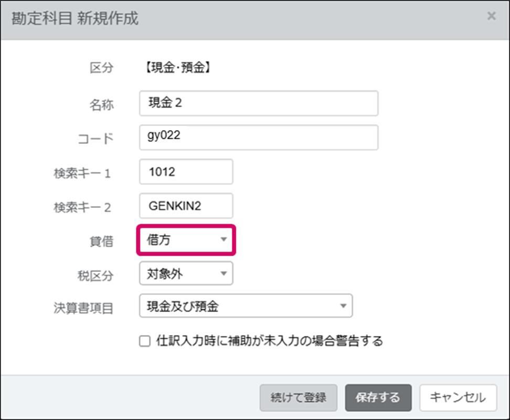The height and width of the screenshot is (420, 510).
Task: Click the dialog title 勘定科目 新規作成
Action: [x=75, y=19]
